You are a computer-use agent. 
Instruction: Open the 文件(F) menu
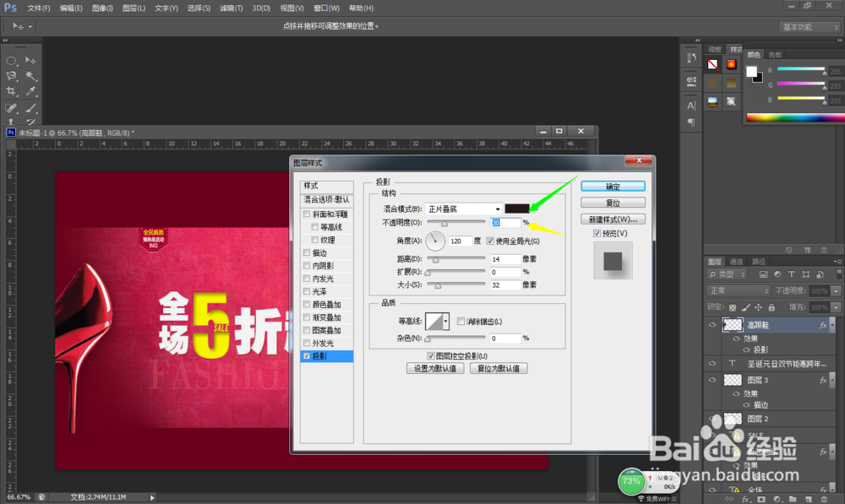[x=39, y=8]
